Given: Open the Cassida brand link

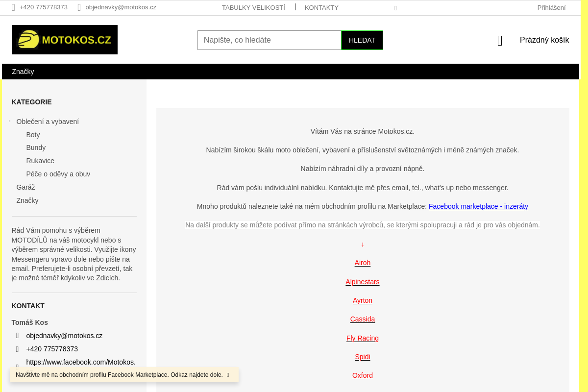Looking at the screenshot, I should coord(363,319).
